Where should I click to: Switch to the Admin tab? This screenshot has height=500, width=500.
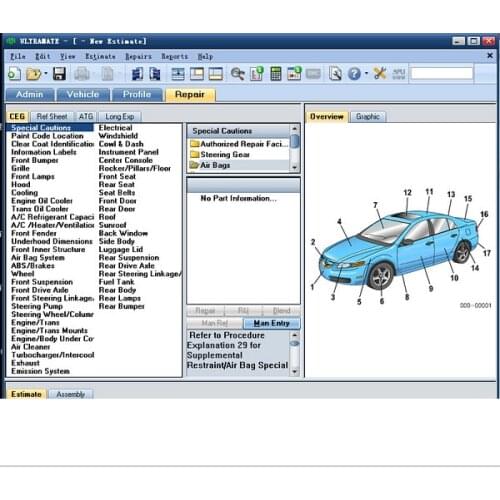pos(30,94)
